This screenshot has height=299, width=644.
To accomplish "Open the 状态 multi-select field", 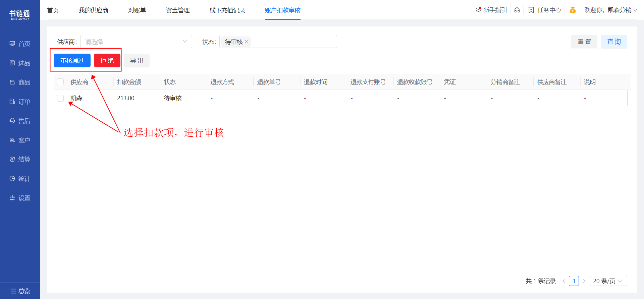I will pyautogui.click(x=278, y=42).
